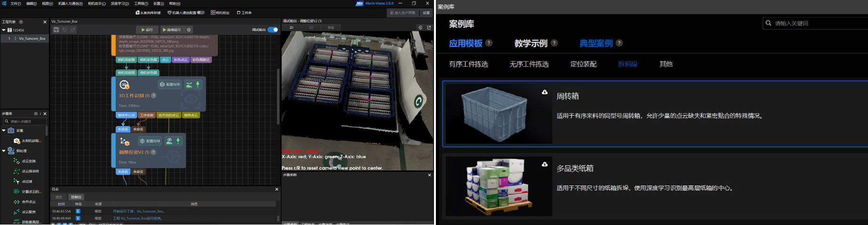Open the 工具箱(T) menu
The height and width of the screenshot is (225, 868).
pos(141,3)
